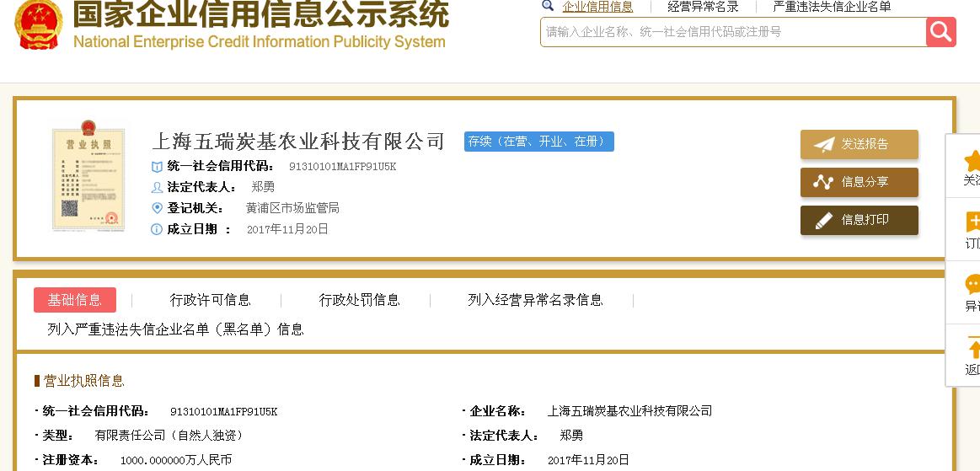
Task: Focus the enterprise name search input field
Action: click(x=734, y=32)
